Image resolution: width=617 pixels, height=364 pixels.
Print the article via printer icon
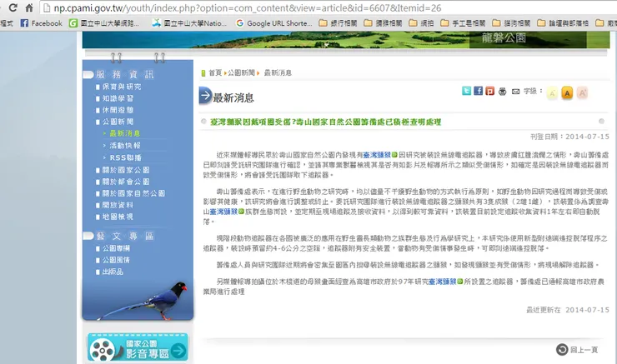point(503,92)
